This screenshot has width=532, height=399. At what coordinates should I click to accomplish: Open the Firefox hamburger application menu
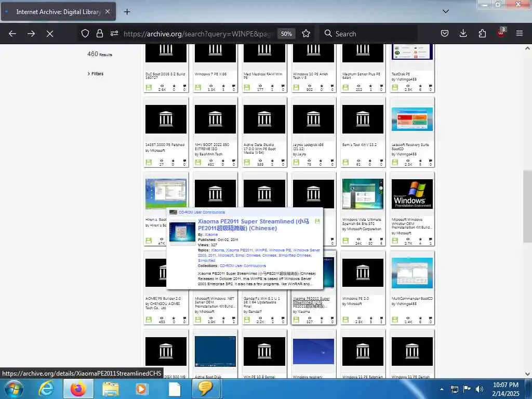520,33
